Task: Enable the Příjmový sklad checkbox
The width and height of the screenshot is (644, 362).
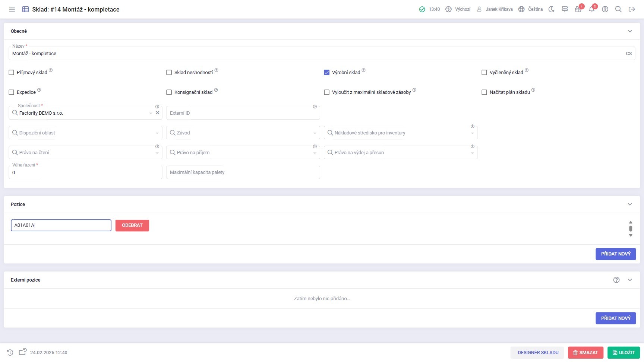Action: [x=12, y=73]
